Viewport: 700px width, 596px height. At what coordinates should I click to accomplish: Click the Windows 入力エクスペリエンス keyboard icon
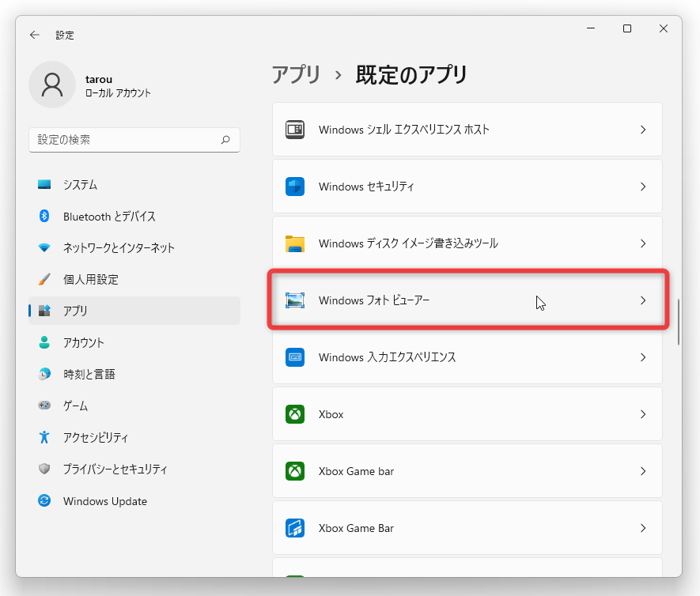(x=295, y=357)
